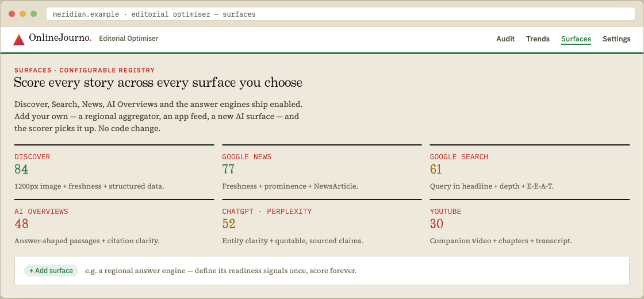The width and height of the screenshot is (644, 299).
Task: Click the OnlineJourno triangle logo icon
Action: coord(19,40)
